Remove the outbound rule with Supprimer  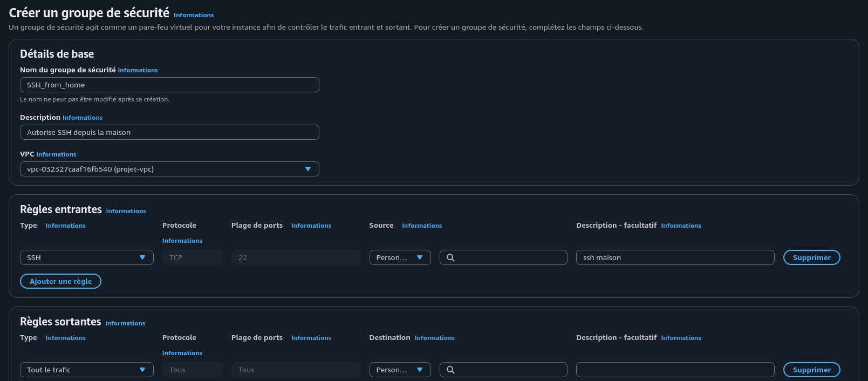(x=811, y=370)
